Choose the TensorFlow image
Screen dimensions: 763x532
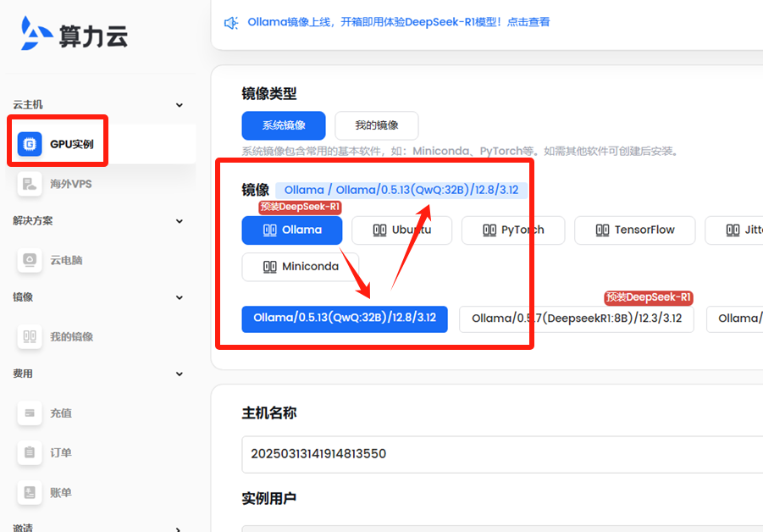point(635,230)
